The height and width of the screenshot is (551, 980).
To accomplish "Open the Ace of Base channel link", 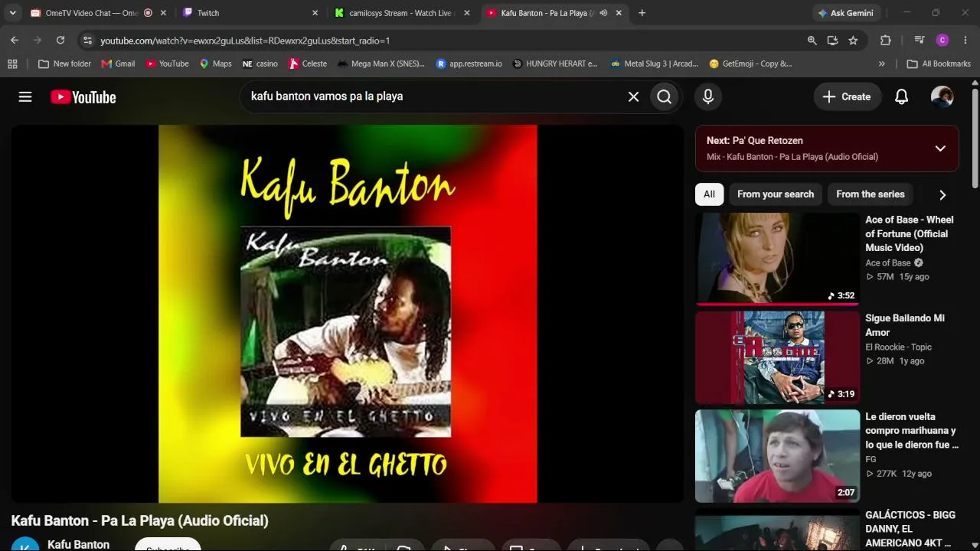I will pyautogui.click(x=888, y=263).
